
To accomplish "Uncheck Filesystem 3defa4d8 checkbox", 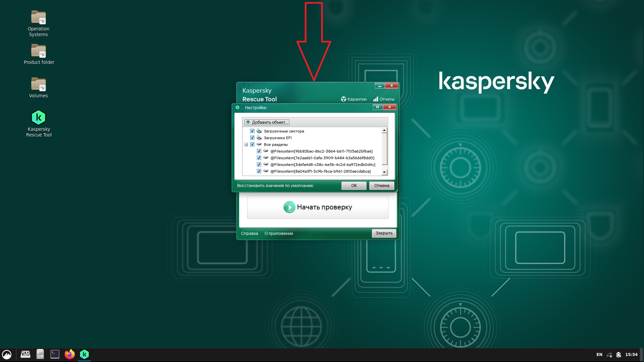I will tap(259, 165).
